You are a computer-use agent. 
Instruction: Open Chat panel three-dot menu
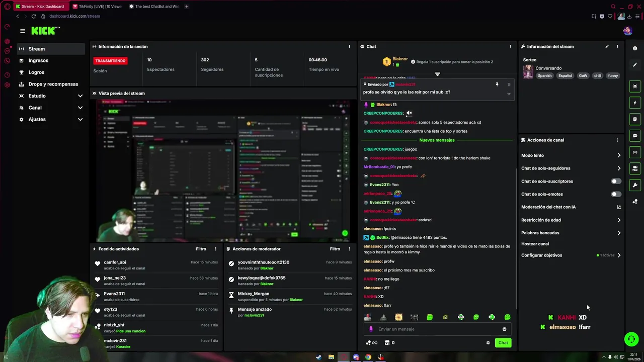510,46
